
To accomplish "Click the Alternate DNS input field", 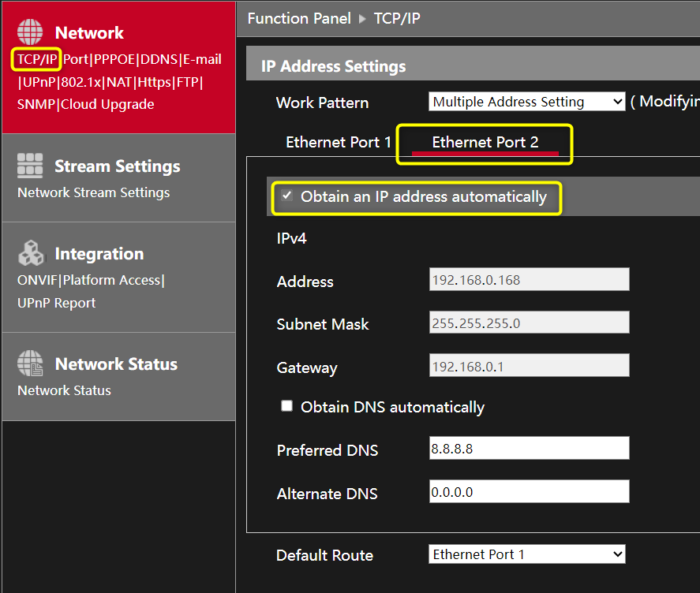I will [x=529, y=492].
